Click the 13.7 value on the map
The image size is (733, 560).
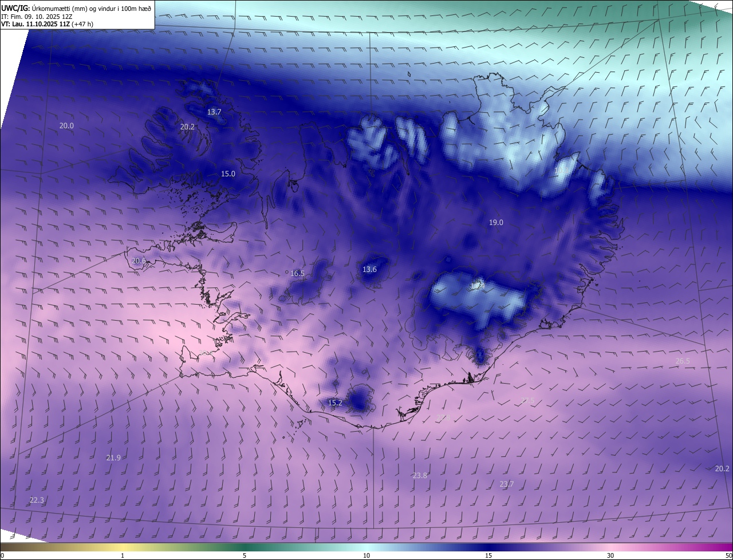[x=214, y=112]
